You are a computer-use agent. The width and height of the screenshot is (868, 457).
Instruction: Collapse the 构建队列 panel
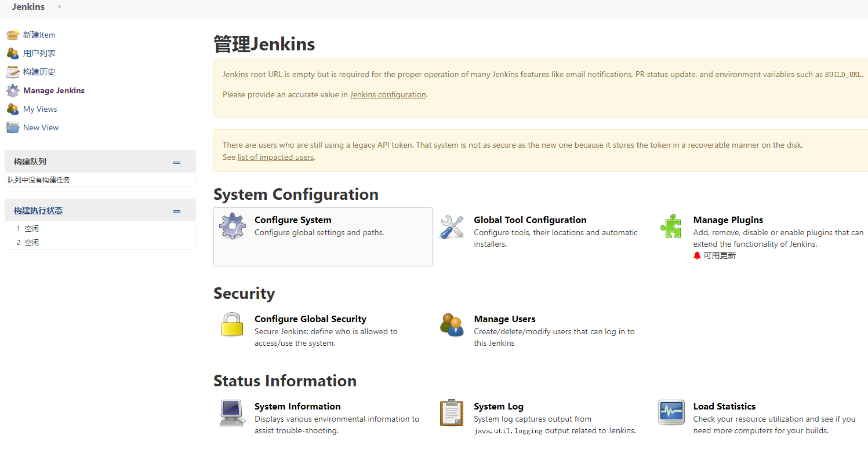point(177,163)
